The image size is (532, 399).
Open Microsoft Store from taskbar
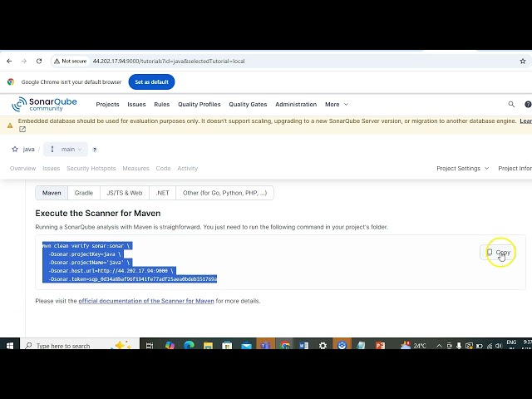pos(227,345)
